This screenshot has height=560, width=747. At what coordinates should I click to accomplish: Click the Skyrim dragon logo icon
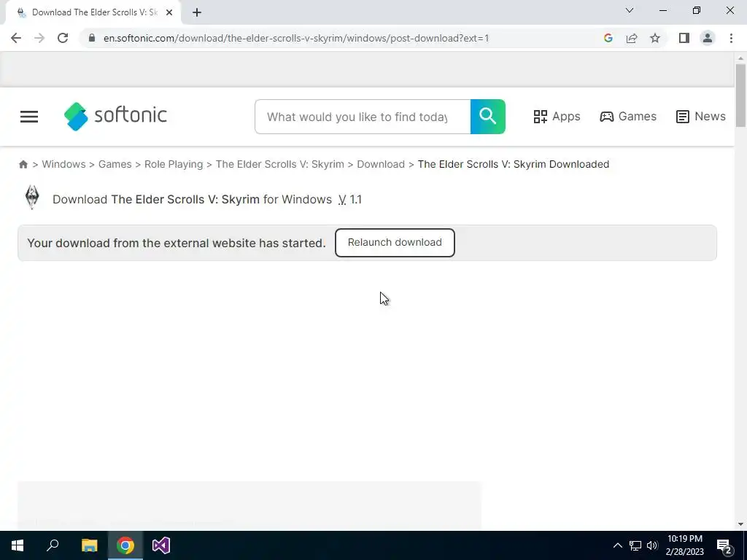32,197
